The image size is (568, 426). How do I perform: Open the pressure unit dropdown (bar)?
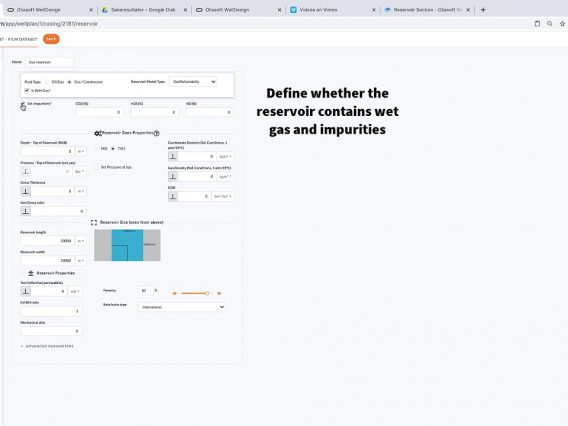[79, 171]
